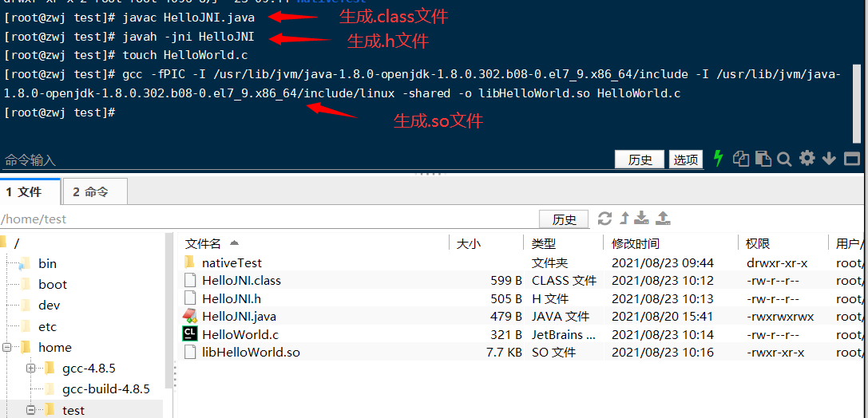The width and height of the screenshot is (868, 418).
Task: Click the upload file icon
Action: point(664,218)
